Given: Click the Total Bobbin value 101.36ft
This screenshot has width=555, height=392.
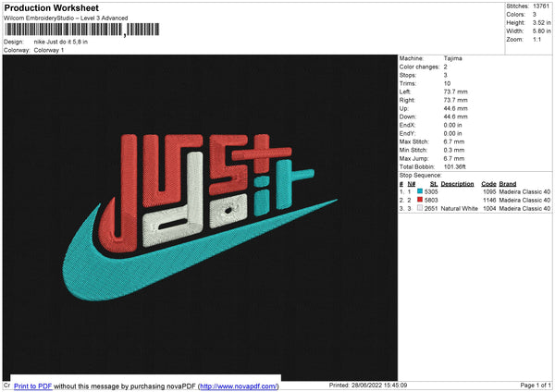Looking at the screenshot, I should tap(455, 167).
